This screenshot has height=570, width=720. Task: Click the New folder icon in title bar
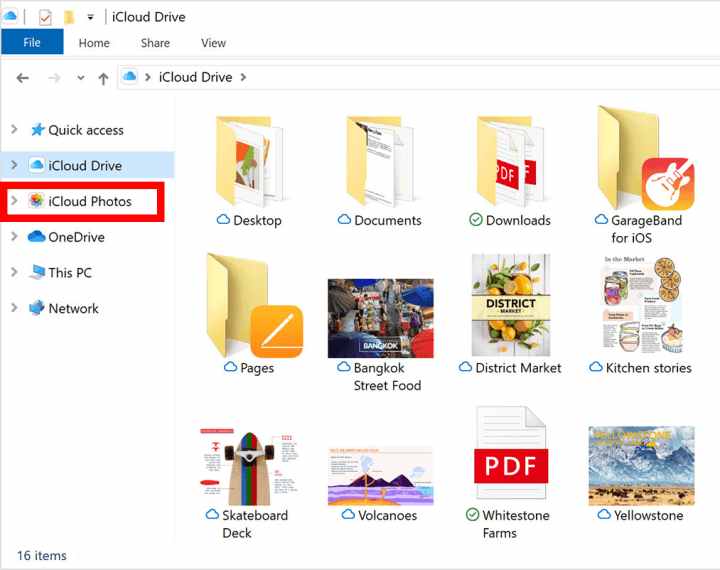click(69, 17)
